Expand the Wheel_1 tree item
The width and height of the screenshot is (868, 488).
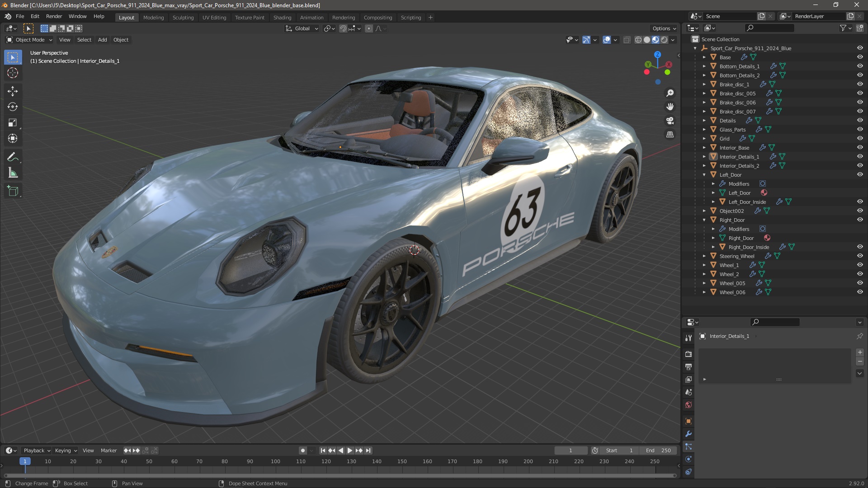[x=704, y=265]
